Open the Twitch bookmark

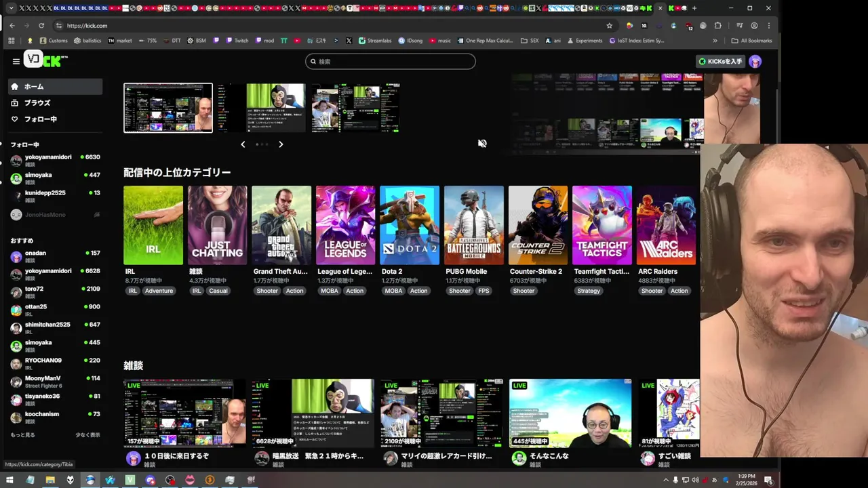236,41
